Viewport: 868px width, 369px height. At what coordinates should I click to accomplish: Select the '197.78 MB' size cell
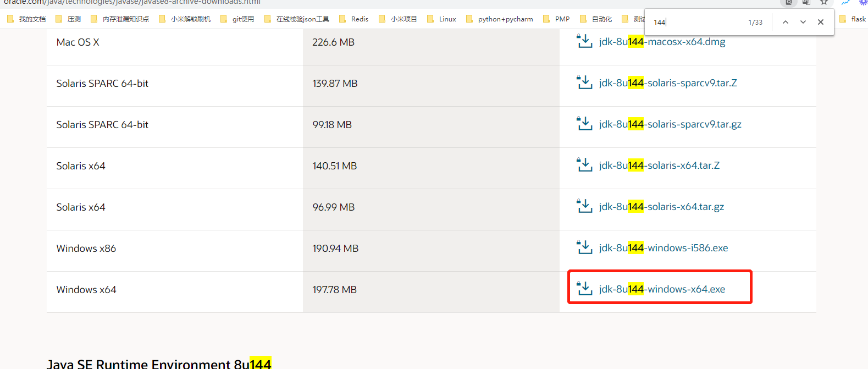click(x=431, y=292)
